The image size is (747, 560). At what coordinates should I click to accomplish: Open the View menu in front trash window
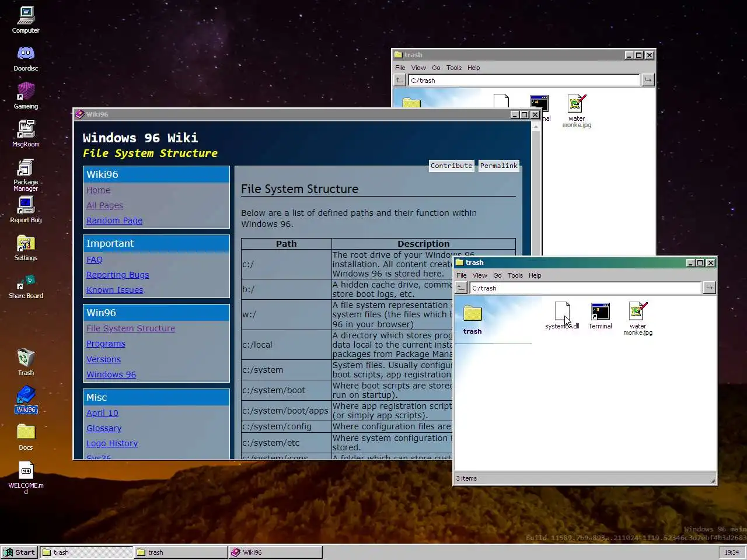point(480,275)
